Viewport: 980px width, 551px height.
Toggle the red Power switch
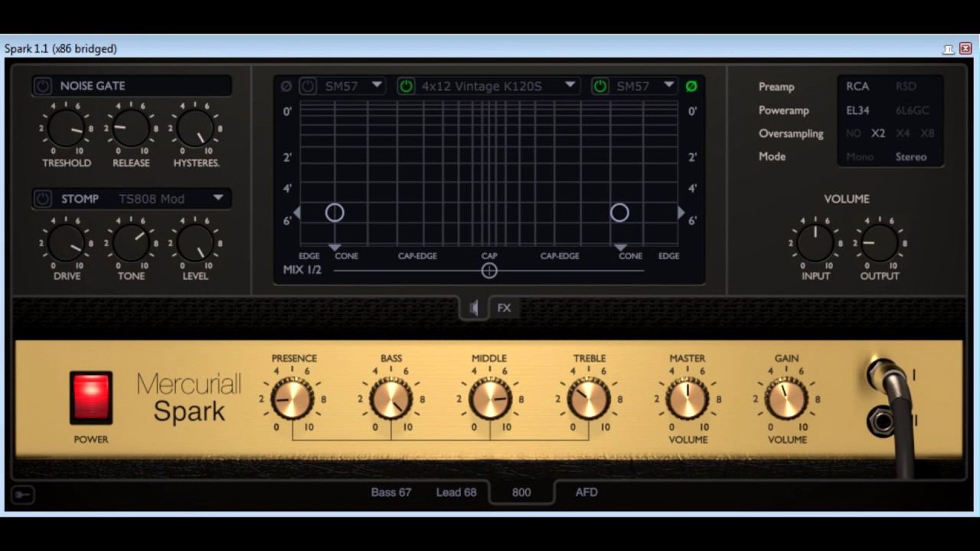[91, 398]
